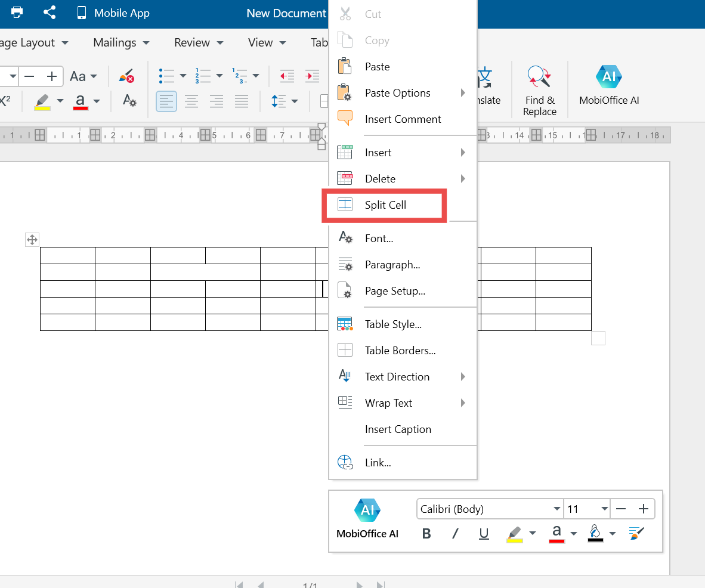Click cell shading bucket in mini toolbar
Screen dimensions: 705x588
click(595, 534)
